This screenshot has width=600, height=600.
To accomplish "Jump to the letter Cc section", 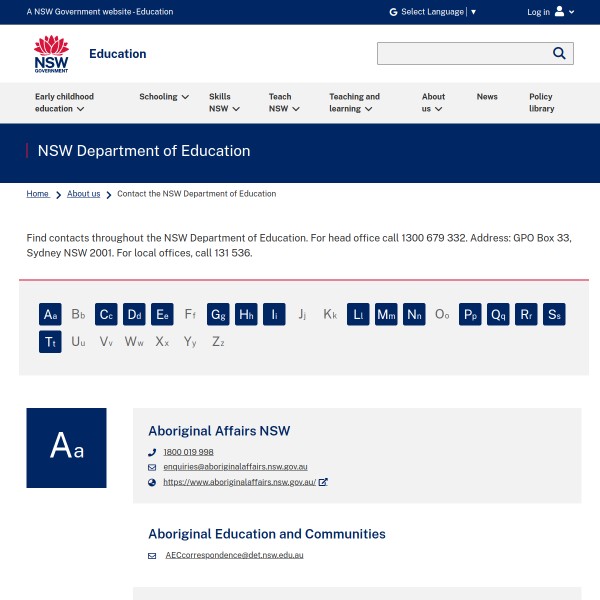I will coord(106,315).
